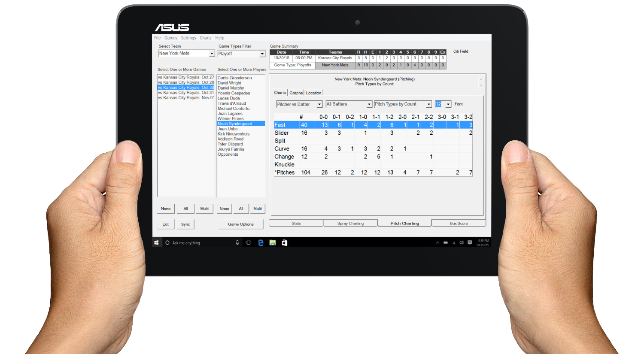Click None button under games list
This screenshot has height=354, width=644.
[166, 209]
